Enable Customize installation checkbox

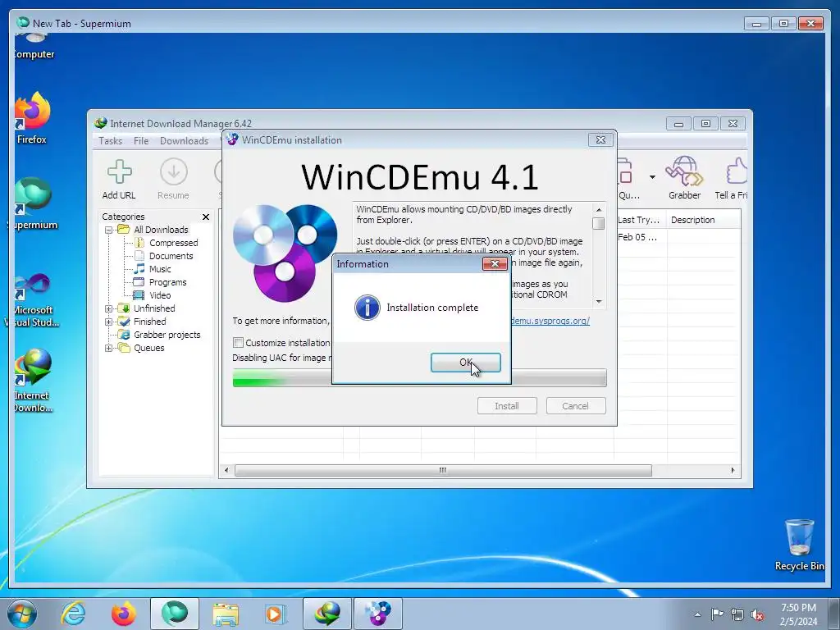(x=239, y=342)
